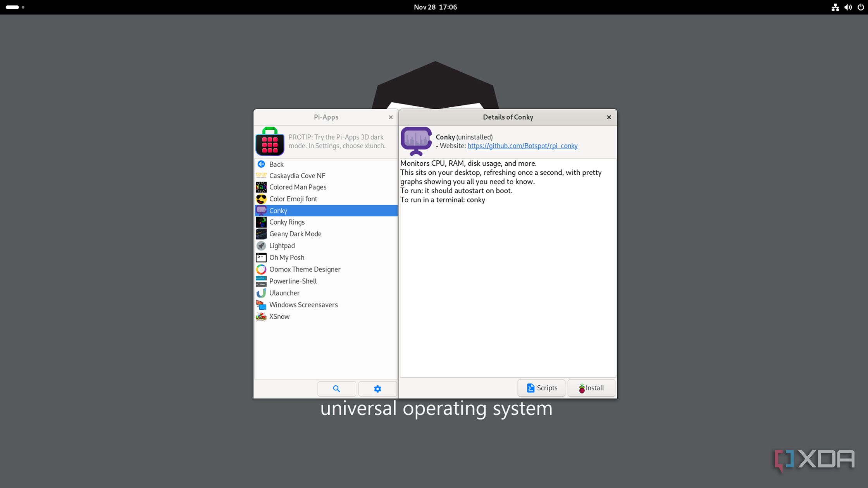
Task: Choose Windows Screensavers from the list
Action: 303,304
